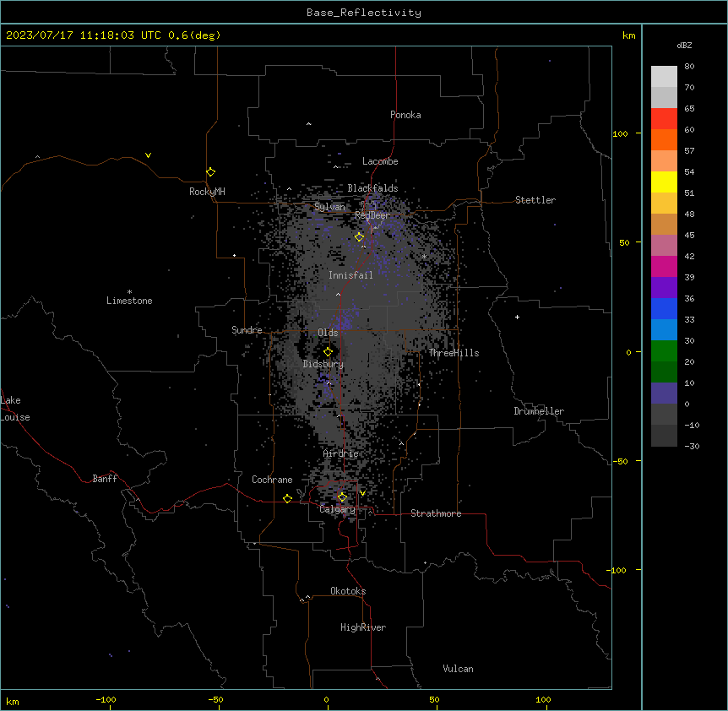The height and width of the screenshot is (711, 728).
Task: Click the HighRiver city label
Action: (x=363, y=627)
